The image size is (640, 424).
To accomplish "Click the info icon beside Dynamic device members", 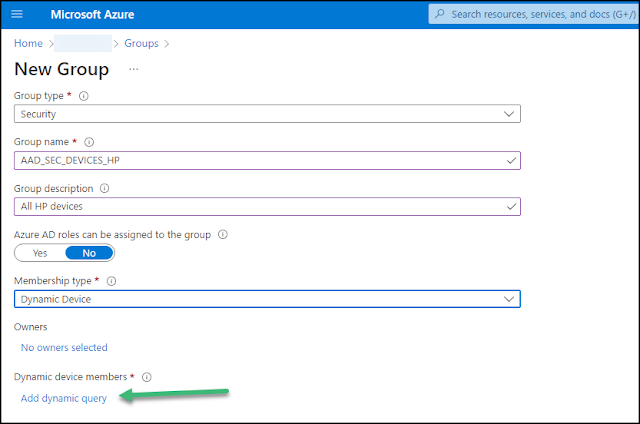I will 147,377.
